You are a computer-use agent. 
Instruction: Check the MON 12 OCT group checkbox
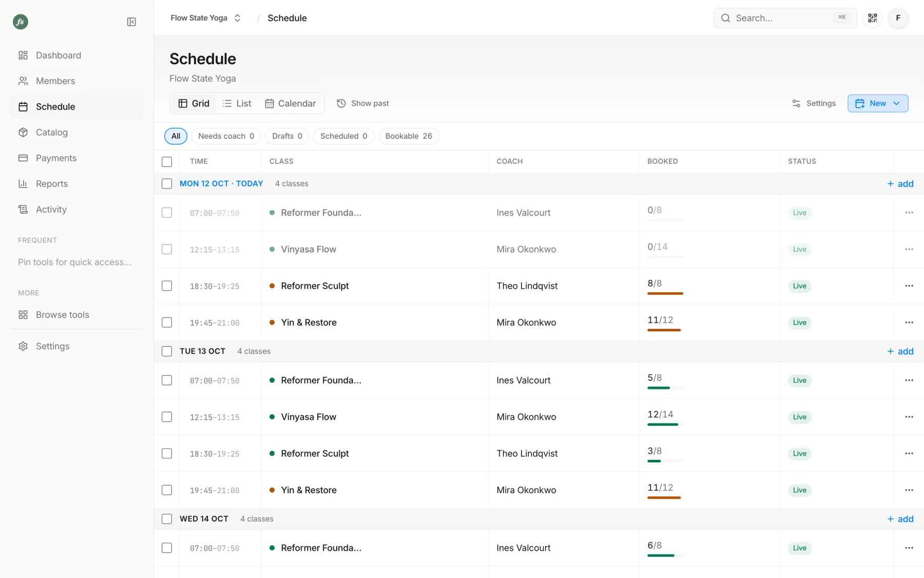point(167,183)
